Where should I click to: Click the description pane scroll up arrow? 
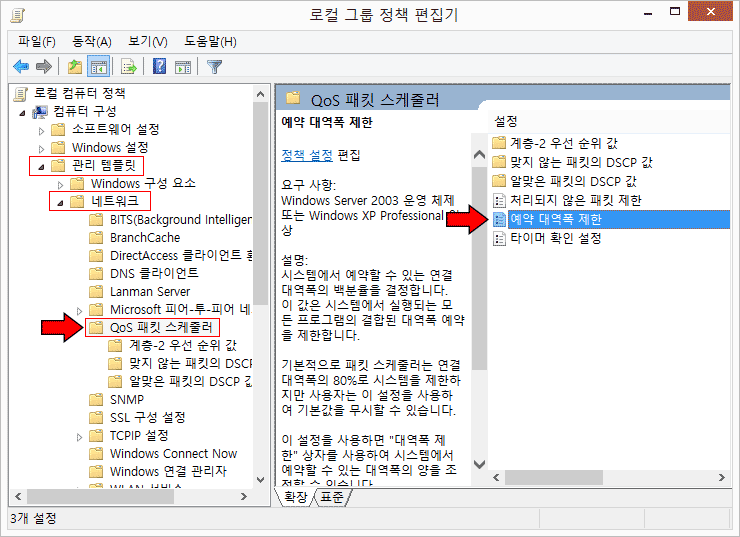coord(479,155)
